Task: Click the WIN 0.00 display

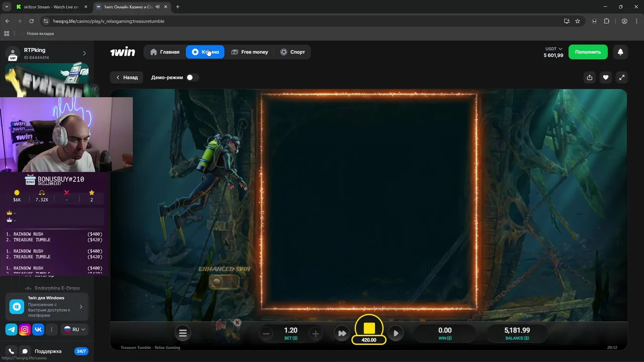Action: tap(445, 333)
